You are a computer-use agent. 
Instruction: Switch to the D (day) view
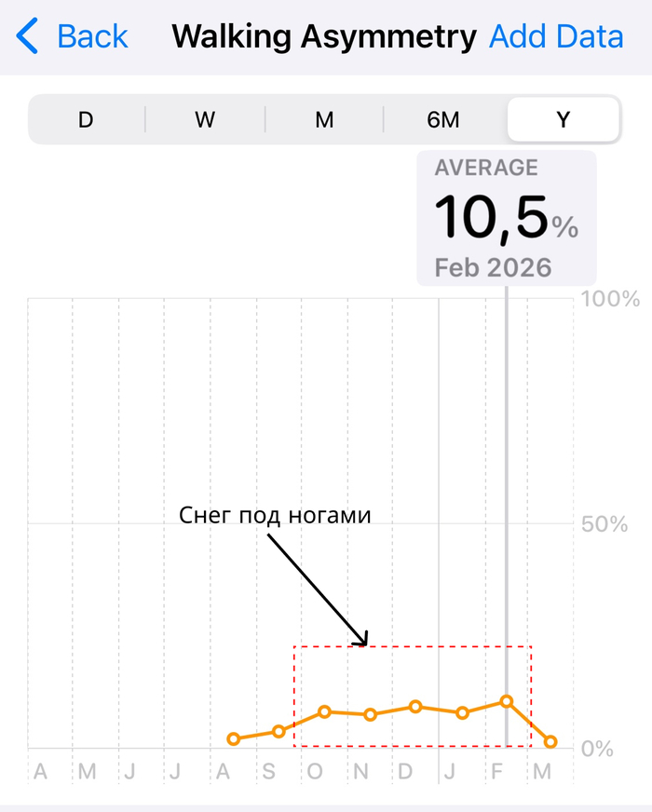(x=86, y=120)
